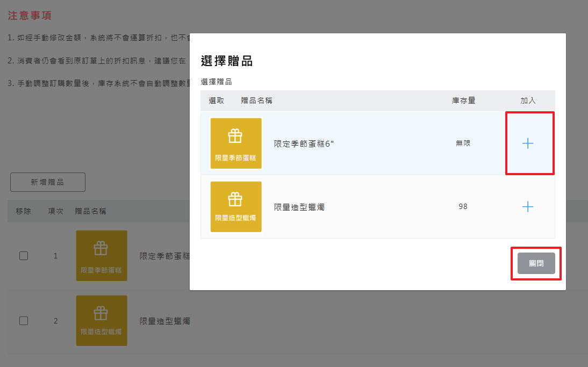Tick the removal checkbox for item 1
This screenshot has height=367, width=588.
coord(24,256)
